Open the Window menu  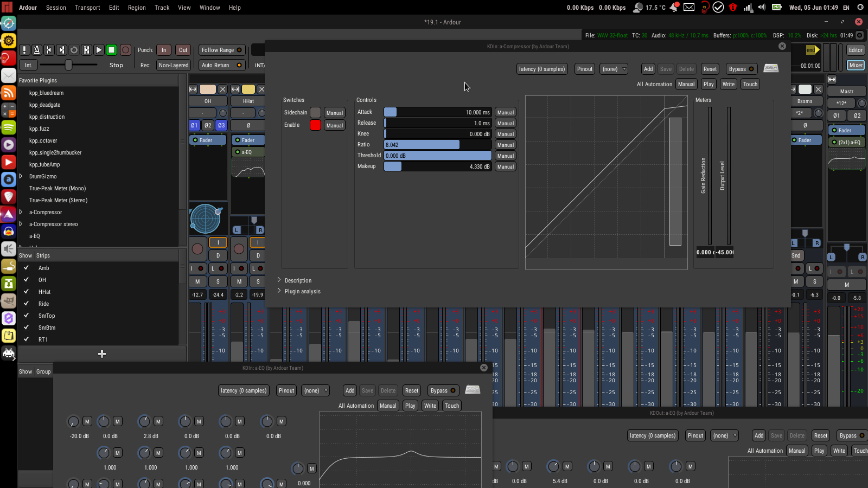pyautogui.click(x=209, y=8)
